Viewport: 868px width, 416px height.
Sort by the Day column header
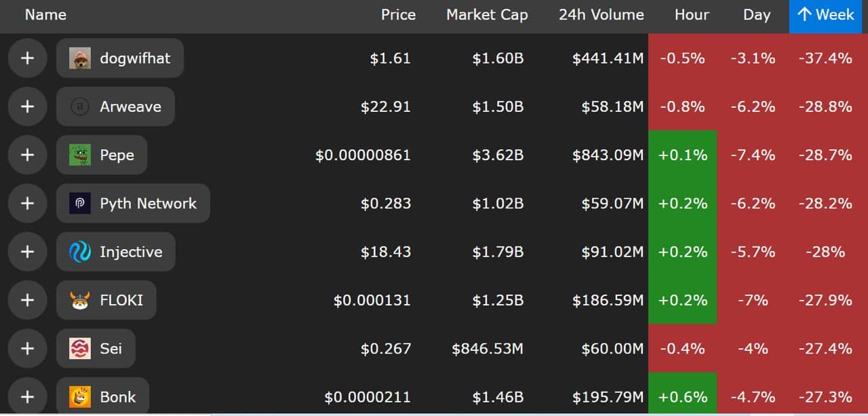[x=757, y=15]
